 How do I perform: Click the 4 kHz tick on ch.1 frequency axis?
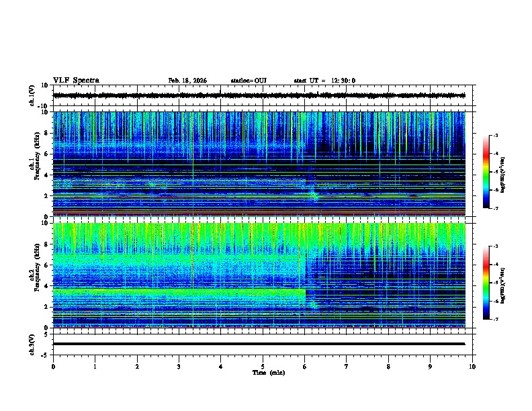coord(46,175)
